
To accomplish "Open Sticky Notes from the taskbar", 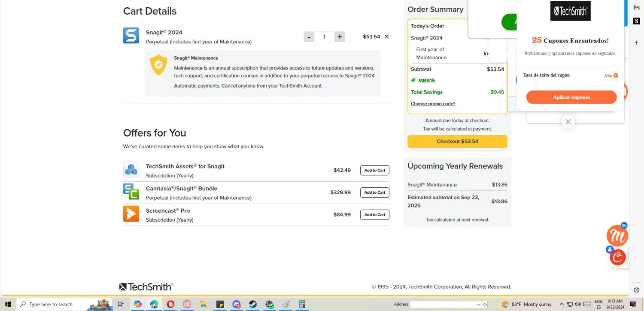I will (220, 304).
